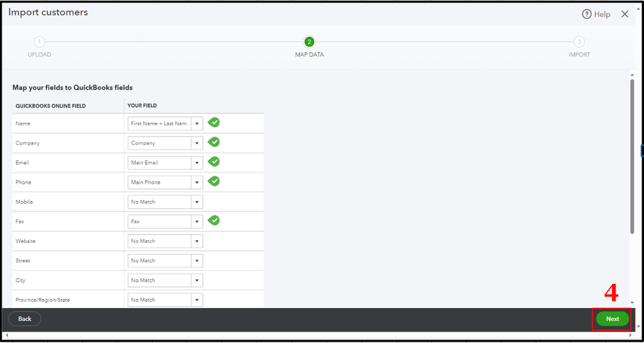The width and height of the screenshot is (644, 343).
Task: Click the QUICKBOOKS ONLINE FIELD column header
Action: [x=50, y=106]
